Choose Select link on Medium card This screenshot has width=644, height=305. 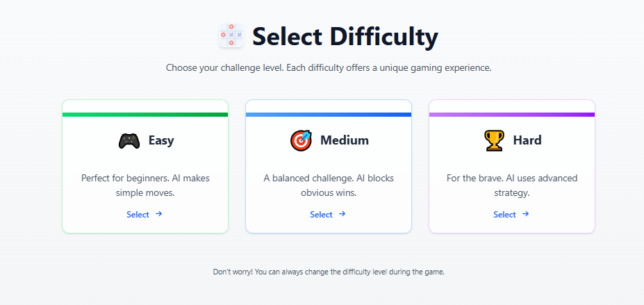coord(321,215)
